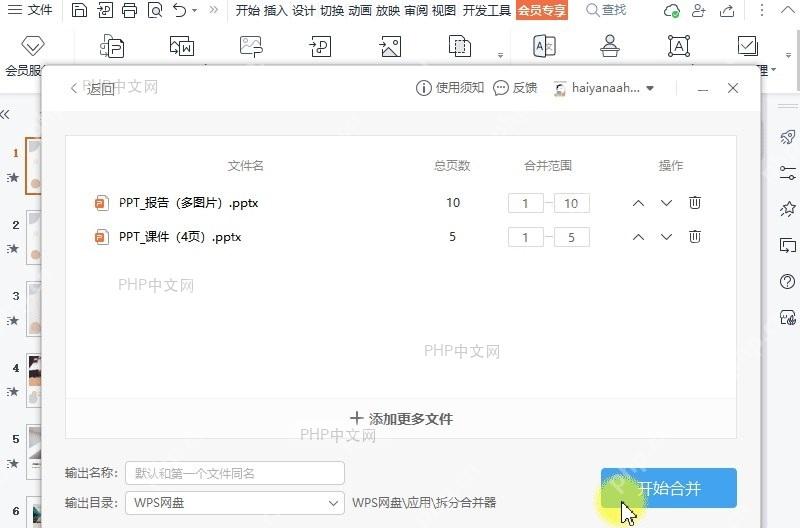This screenshot has height=528, width=800.
Task: Click the translate A文 ribbon icon
Action: point(544,46)
